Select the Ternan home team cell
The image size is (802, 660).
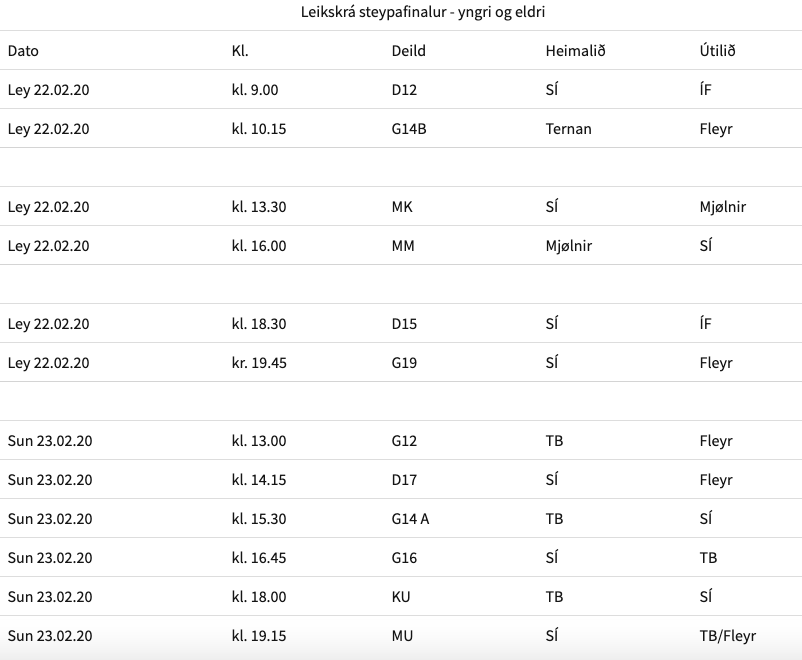[568, 128]
